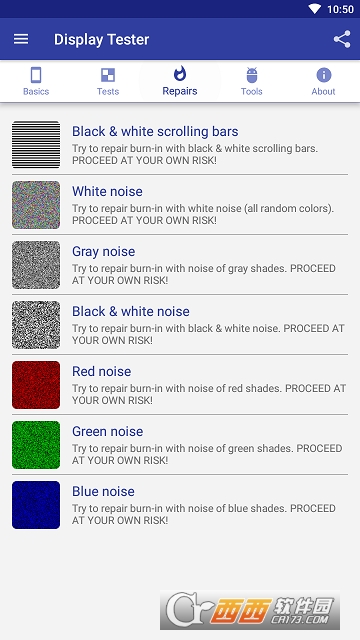
Task: Switch to the Tests tab label
Action: (x=108, y=91)
